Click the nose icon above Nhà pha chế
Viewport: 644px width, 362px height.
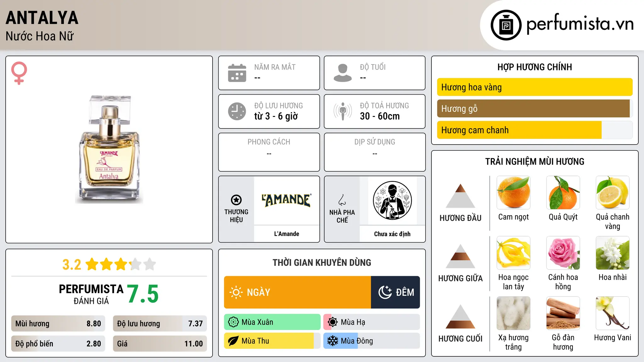[342, 200]
